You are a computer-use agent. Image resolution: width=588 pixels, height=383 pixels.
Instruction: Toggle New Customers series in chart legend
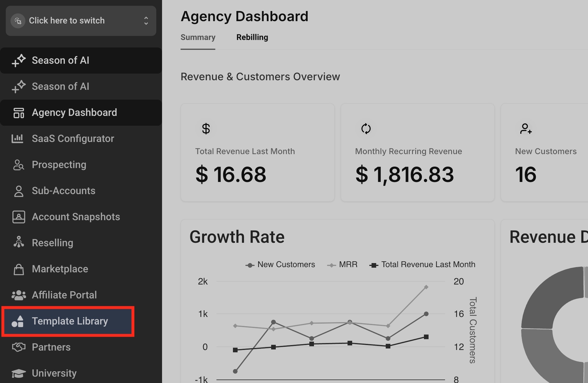point(280,265)
